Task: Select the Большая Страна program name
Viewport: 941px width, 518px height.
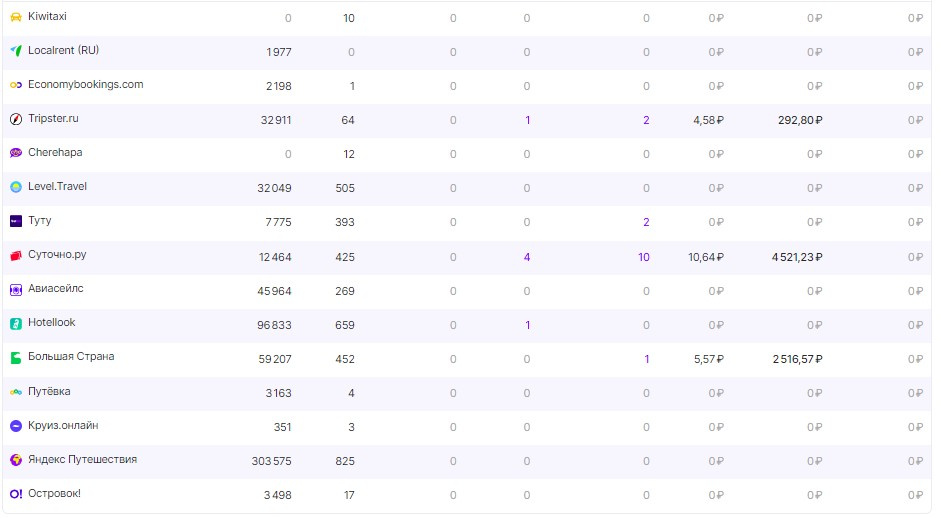Action: pyautogui.click(x=71, y=357)
